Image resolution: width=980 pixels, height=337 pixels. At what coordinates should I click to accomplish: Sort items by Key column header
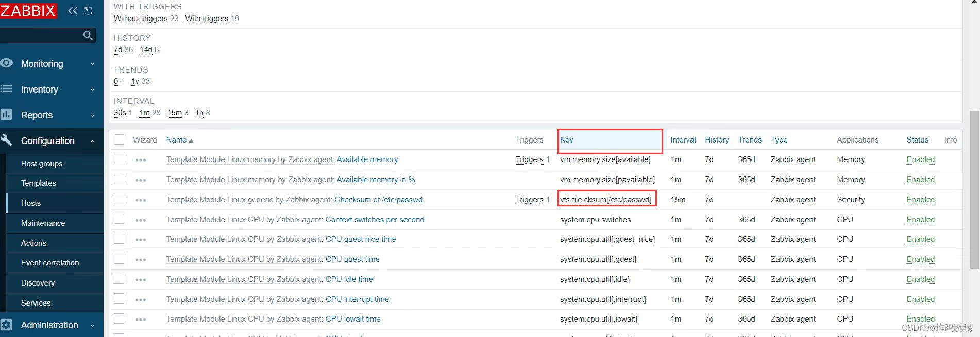click(x=567, y=140)
